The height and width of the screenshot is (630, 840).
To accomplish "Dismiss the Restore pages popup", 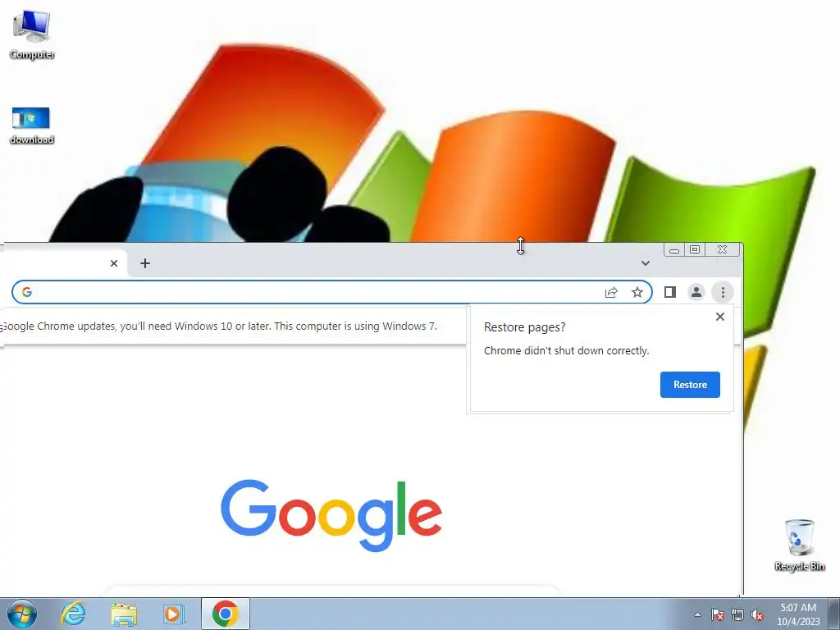I will point(720,317).
